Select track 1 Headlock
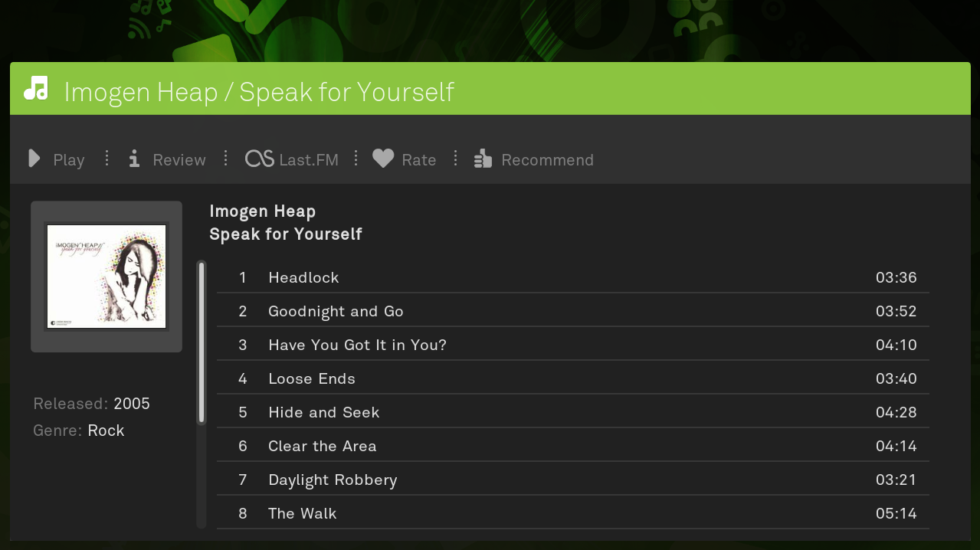The height and width of the screenshot is (550, 980). 573,277
